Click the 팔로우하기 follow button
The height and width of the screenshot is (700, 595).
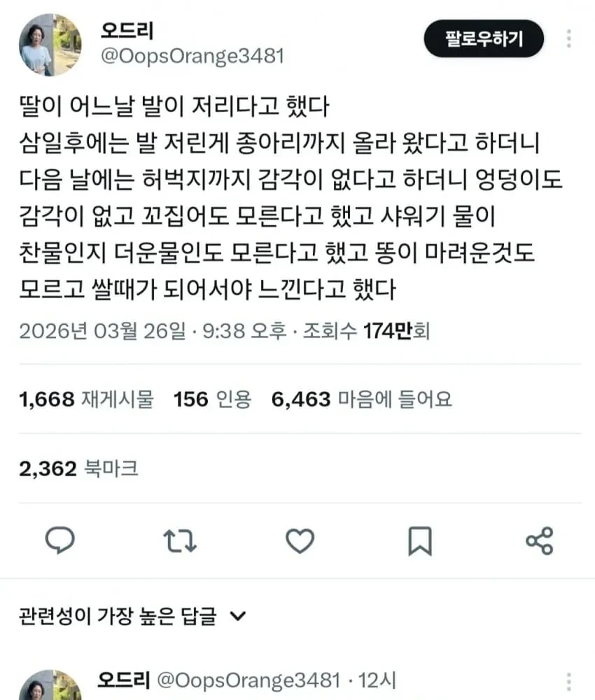[484, 38]
